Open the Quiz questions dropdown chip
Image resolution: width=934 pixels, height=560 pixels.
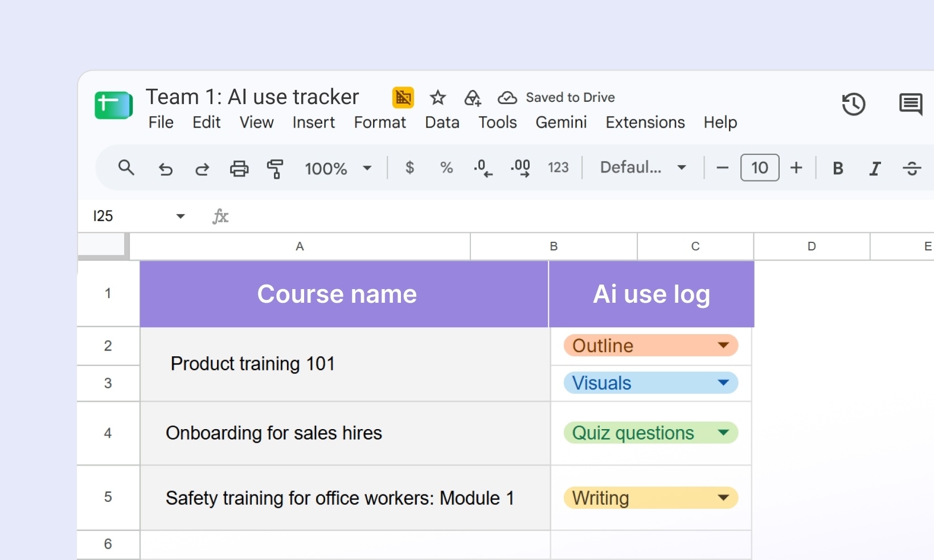[651, 433]
